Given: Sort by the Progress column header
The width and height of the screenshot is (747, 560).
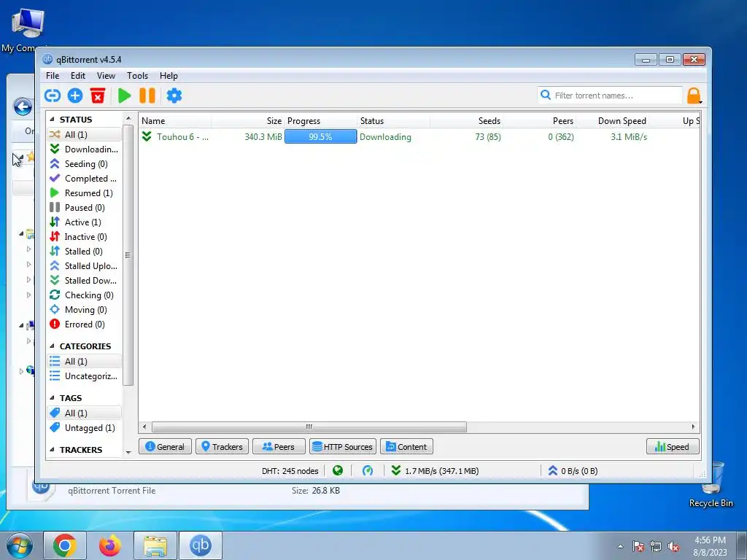Looking at the screenshot, I should point(321,121).
